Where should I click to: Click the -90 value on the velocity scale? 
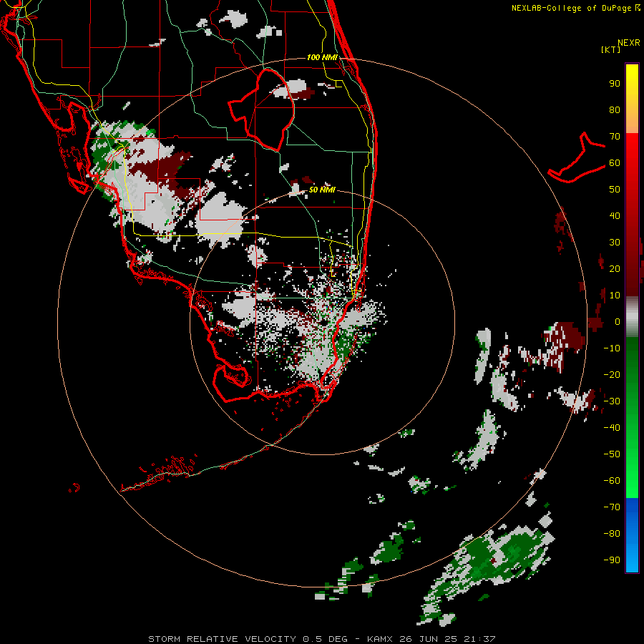click(612, 560)
